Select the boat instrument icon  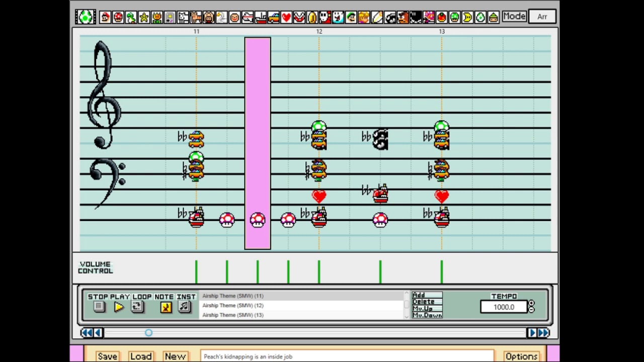tap(261, 18)
